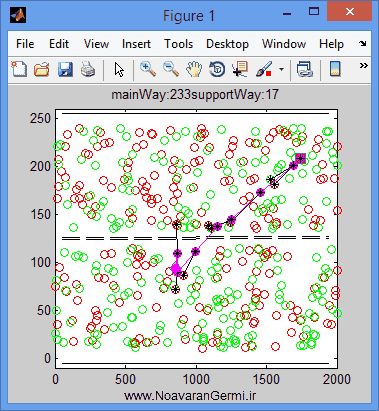This screenshot has height=411, width=379.
Task: Click the 'Figure 1' window title text
Action: coord(189,16)
